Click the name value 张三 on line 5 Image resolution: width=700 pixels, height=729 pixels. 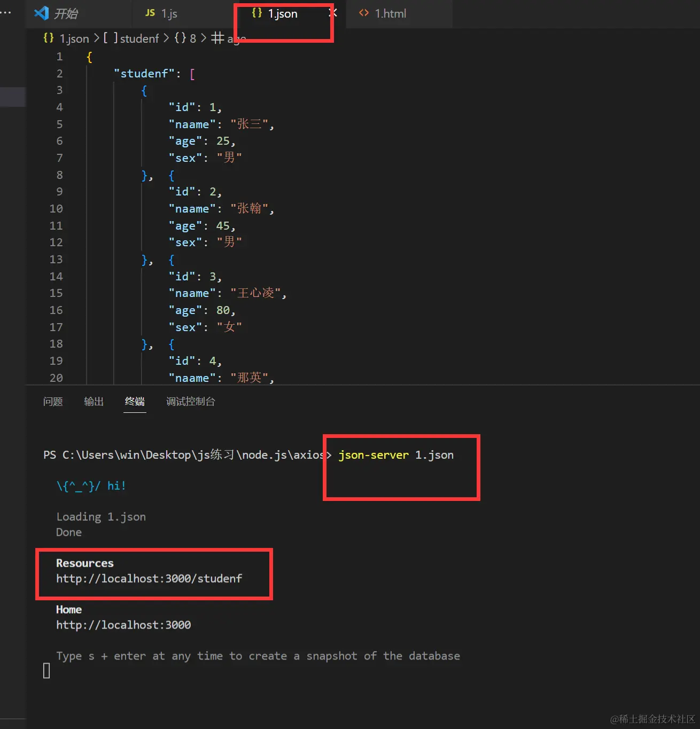tap(250, 124)
